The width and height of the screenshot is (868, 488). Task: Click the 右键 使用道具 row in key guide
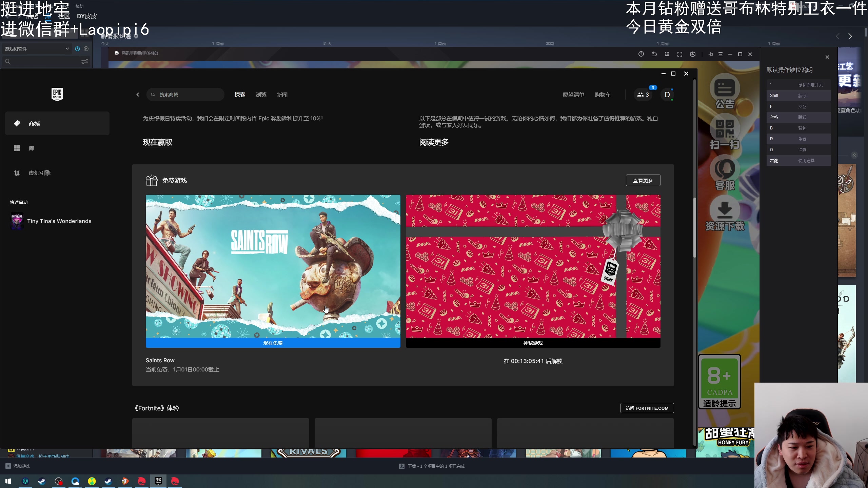(x=798, y=161)
